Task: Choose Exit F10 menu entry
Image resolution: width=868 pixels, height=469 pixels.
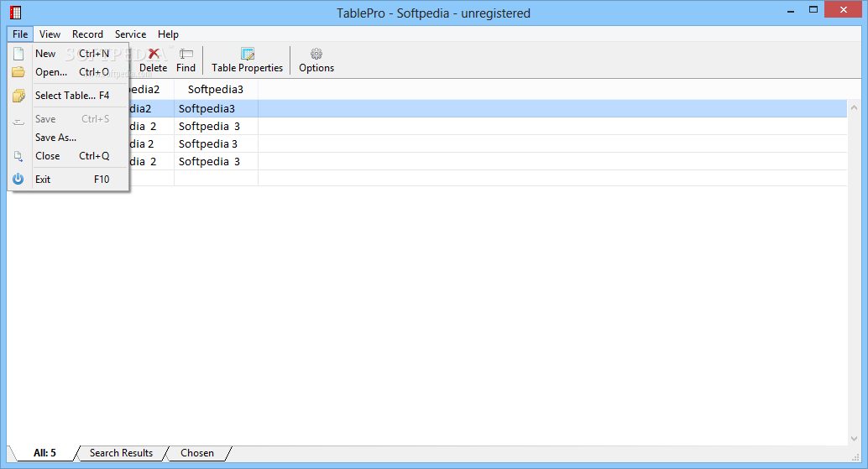Action: click(x=69, y=180)
